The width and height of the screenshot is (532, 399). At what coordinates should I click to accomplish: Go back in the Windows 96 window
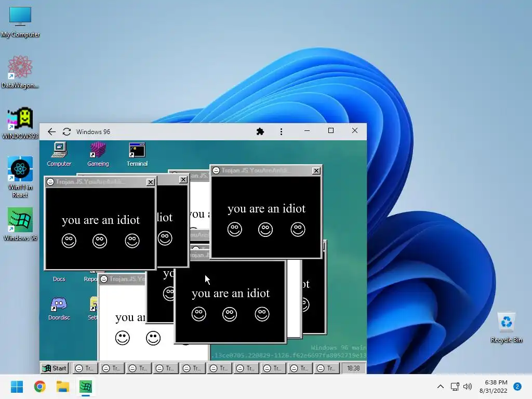click(x=51, y=131)
